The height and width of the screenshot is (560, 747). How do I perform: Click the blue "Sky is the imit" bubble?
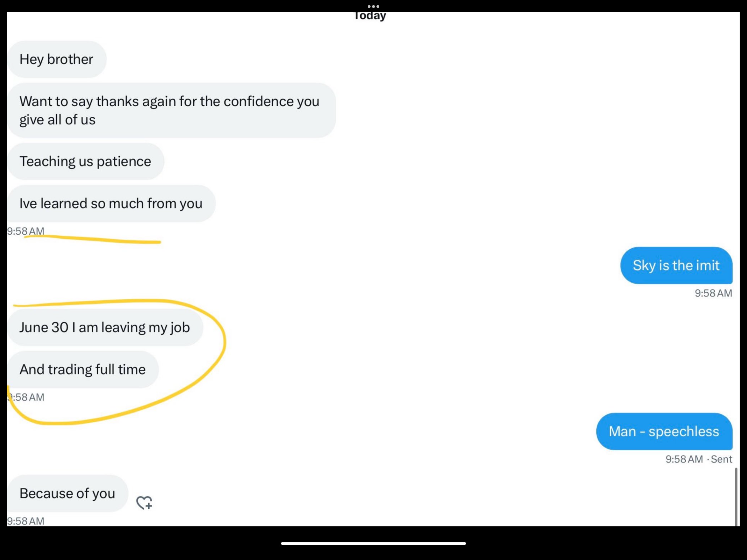pos(676,266)
